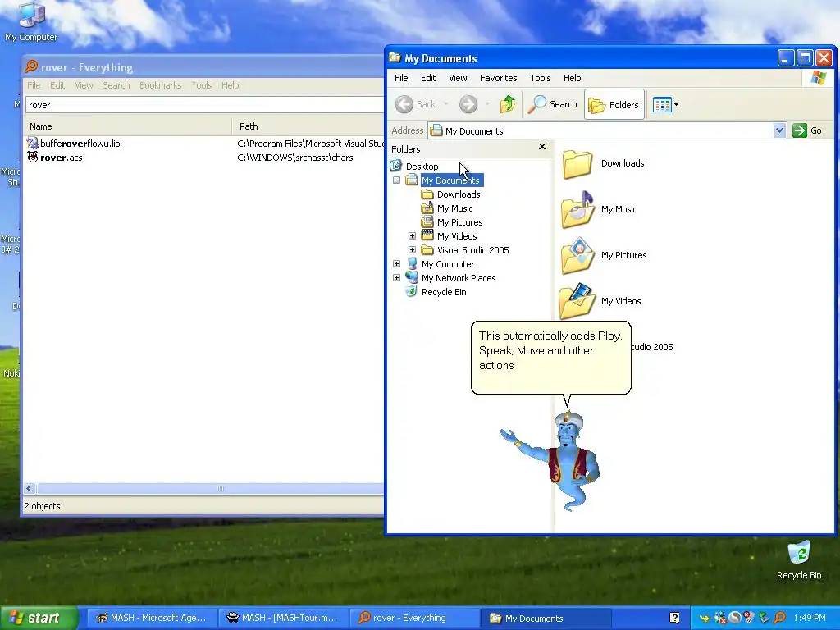Select Downloads in the folder tree
The height and width of the screenshot is (630, 840).
coord(458,194)
